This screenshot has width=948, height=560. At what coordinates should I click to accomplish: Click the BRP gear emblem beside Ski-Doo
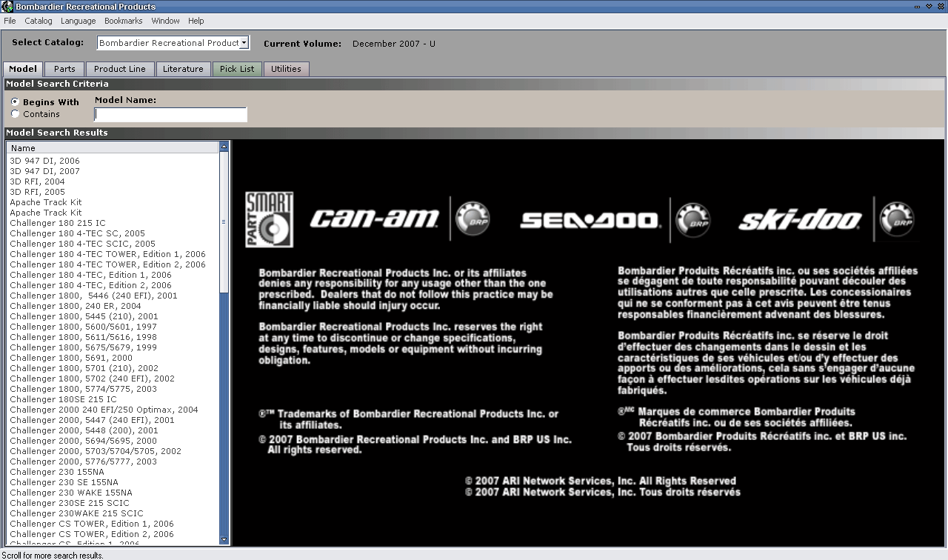[x=896, y=220]
